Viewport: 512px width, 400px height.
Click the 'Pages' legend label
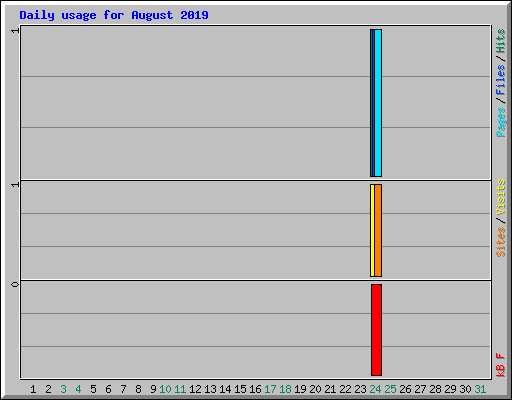tap(501, 122)
